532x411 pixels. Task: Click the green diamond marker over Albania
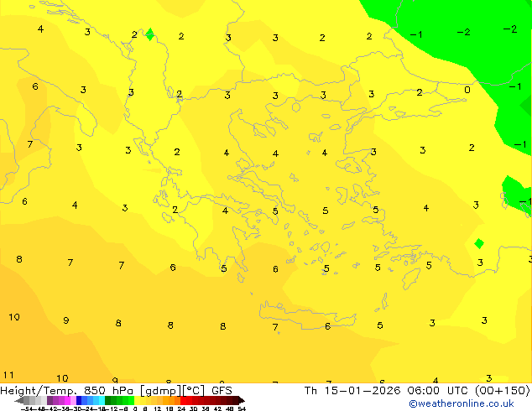tap(149, 34)
